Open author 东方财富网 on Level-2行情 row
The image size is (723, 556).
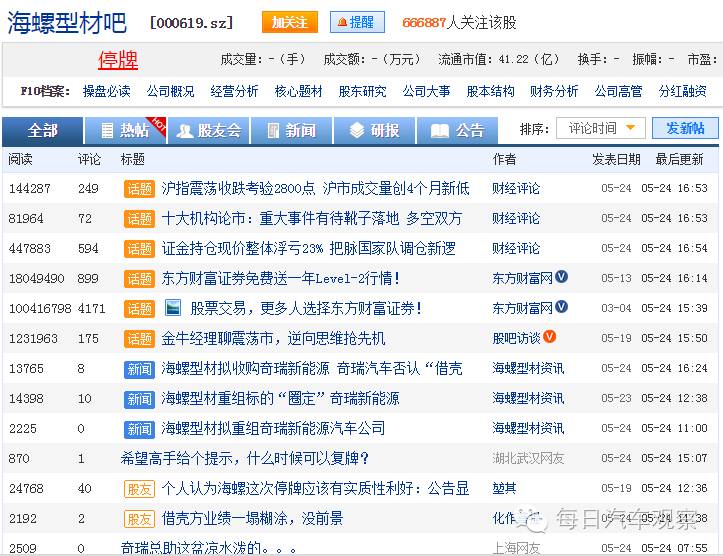pyautogui.click(x=522, y=278)
